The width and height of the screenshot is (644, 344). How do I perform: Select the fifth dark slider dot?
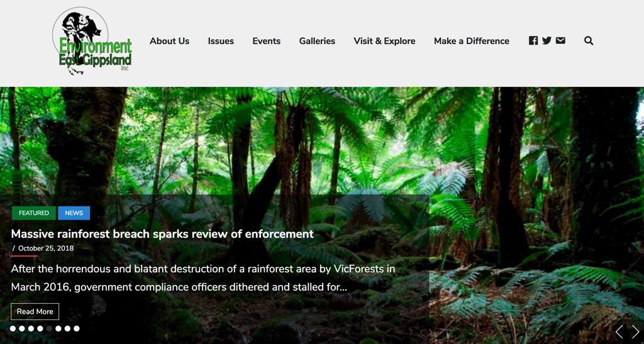point(49,328)
